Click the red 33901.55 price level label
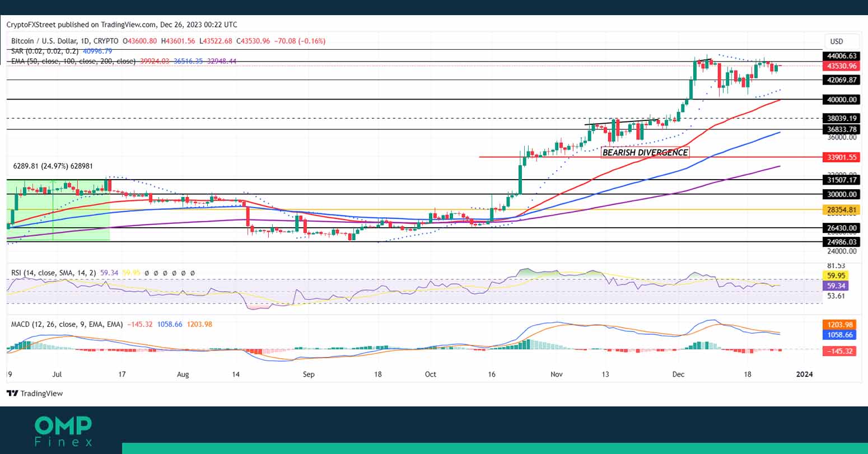The image size is (868, 454). 841,157
